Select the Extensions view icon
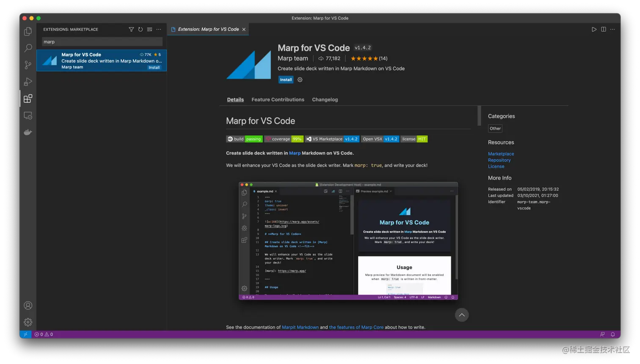The height and width of the screenshot is (364, 640). tap(28, 99)
